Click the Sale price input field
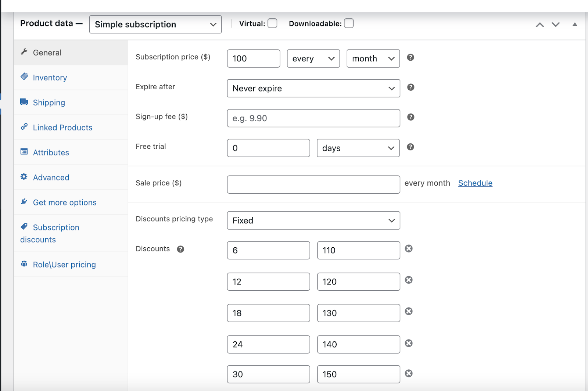The height and width of the screenshot is (391, 588). pyautogui.click(x=313, y=184)
